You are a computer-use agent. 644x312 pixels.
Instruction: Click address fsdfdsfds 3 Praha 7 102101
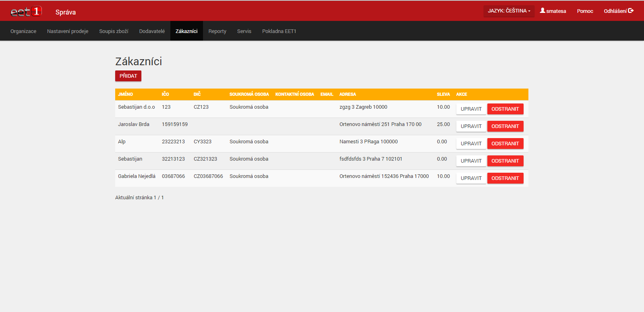(x=371, y=159)
